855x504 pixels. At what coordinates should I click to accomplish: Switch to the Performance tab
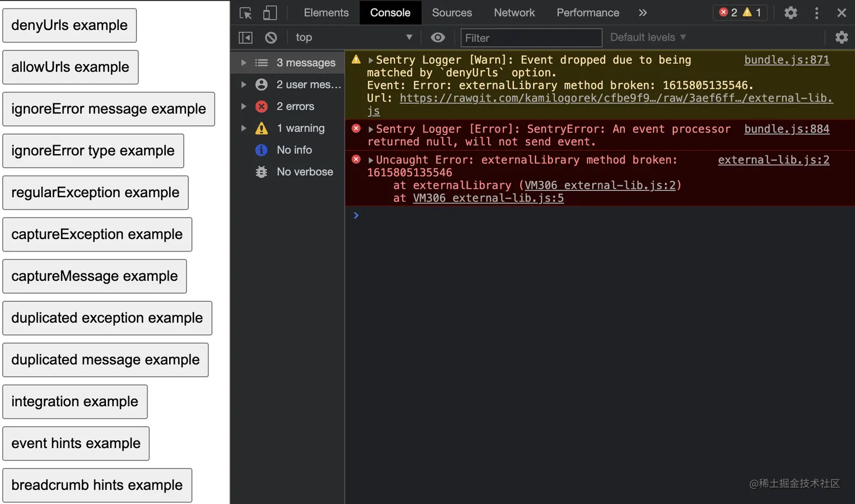pyautogui.click(x=588, y=12)
